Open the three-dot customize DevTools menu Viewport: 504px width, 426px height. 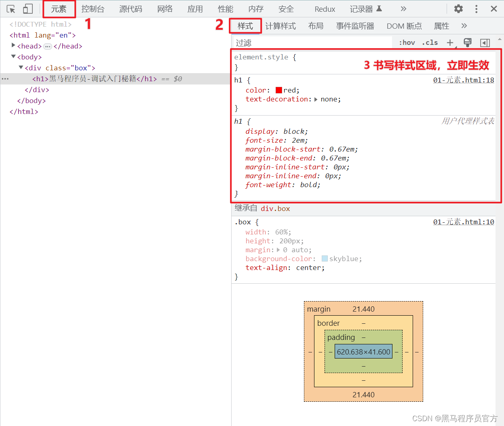tap(477, 9)
